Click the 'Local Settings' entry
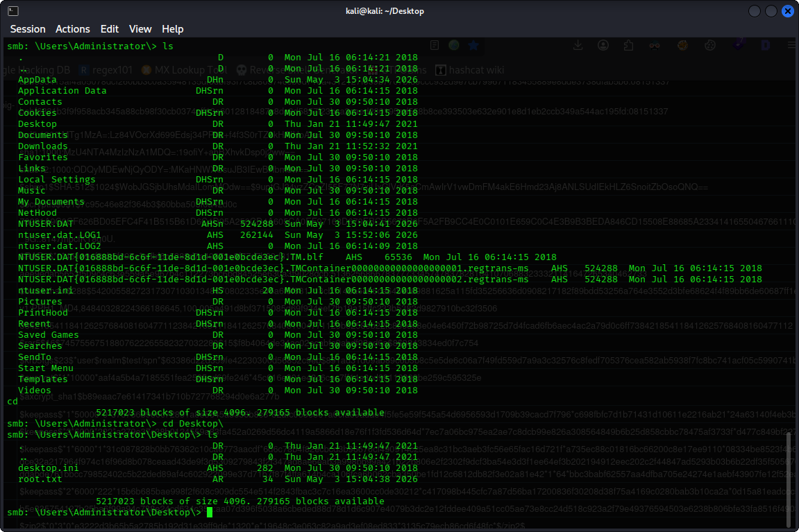799x532 pixels. tap(56, 180)
